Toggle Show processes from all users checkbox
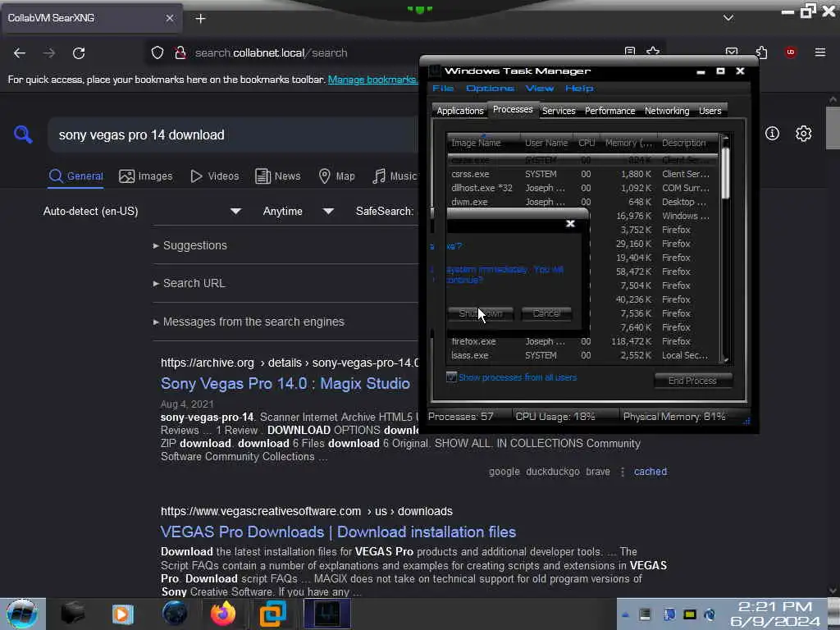The image size is (840, 630). coord(452,377)
